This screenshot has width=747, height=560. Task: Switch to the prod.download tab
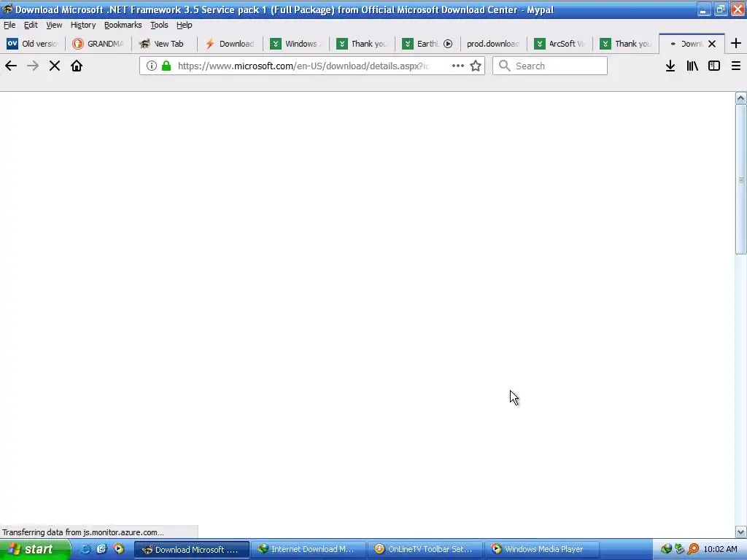point(492,44)
